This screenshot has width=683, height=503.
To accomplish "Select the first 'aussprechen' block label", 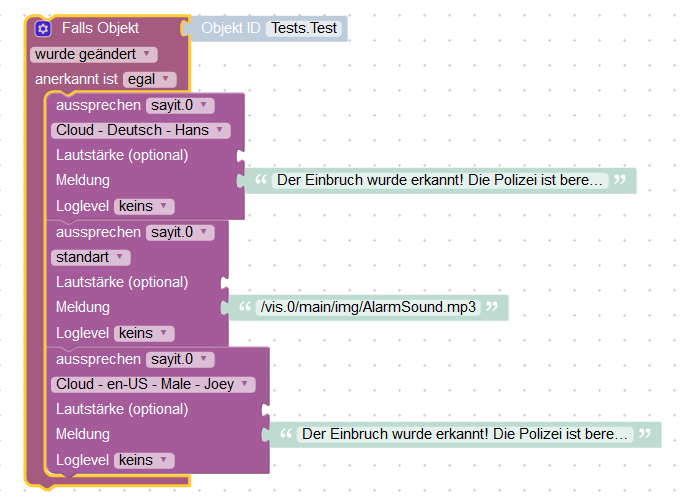I will pos(98,105).
